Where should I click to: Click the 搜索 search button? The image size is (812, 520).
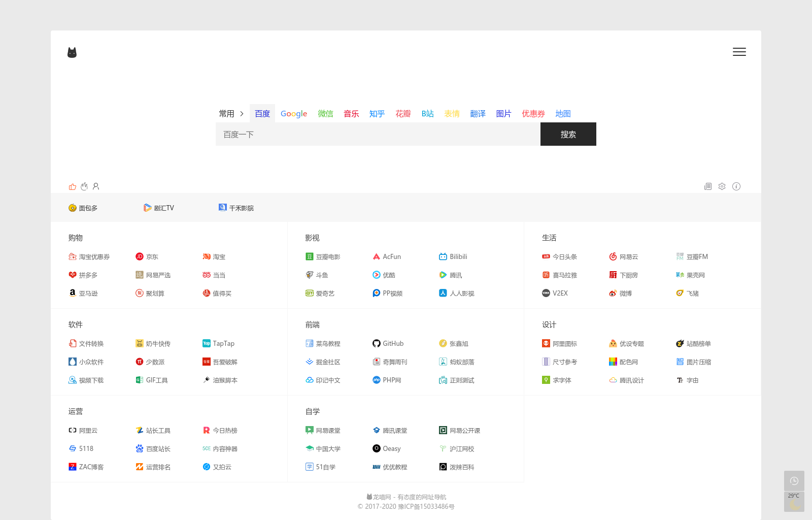568,134
